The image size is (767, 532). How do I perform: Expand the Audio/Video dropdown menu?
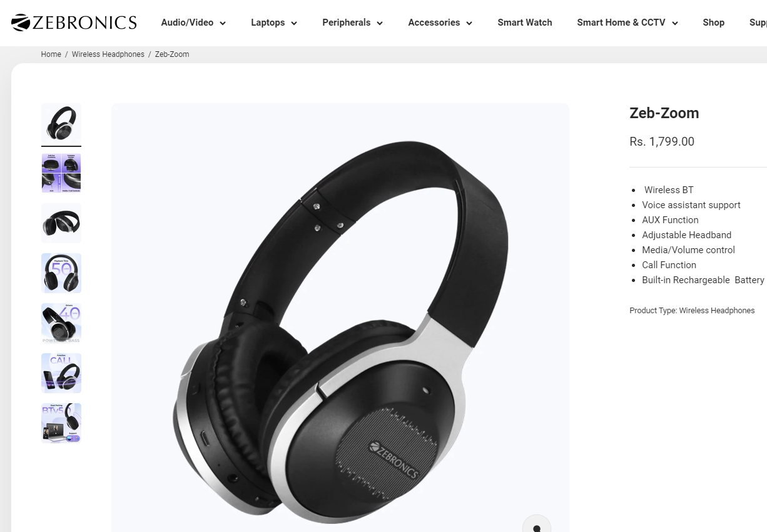pyautogui.click(x=193, y=23)
